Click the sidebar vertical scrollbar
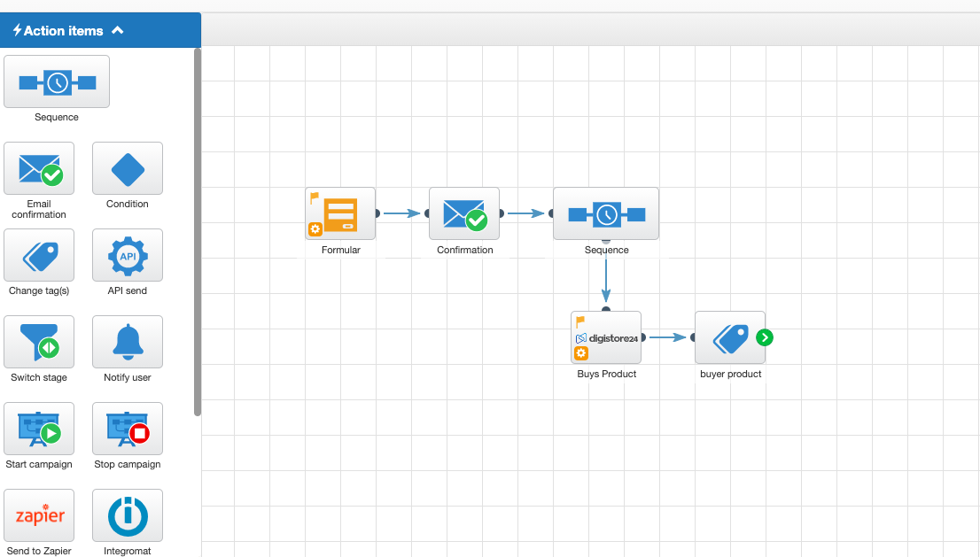980x557 pixels. point(198,232)
